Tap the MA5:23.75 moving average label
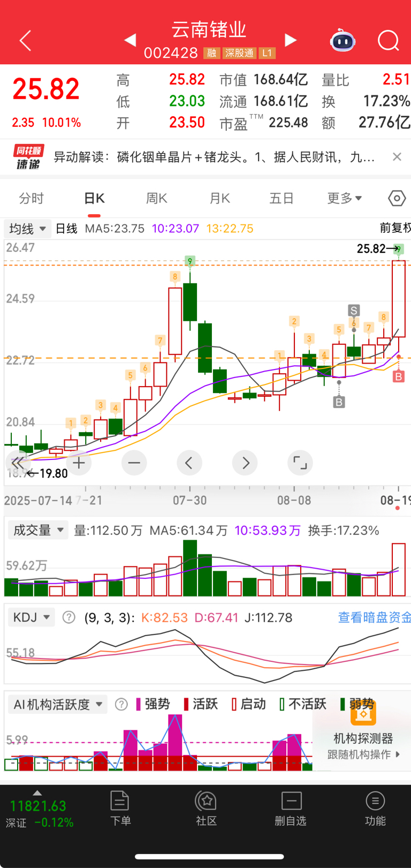 115,229
